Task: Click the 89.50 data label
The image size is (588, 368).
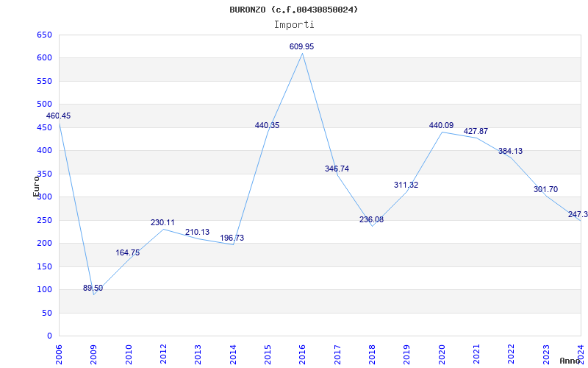Action: (x=93, y=288)
